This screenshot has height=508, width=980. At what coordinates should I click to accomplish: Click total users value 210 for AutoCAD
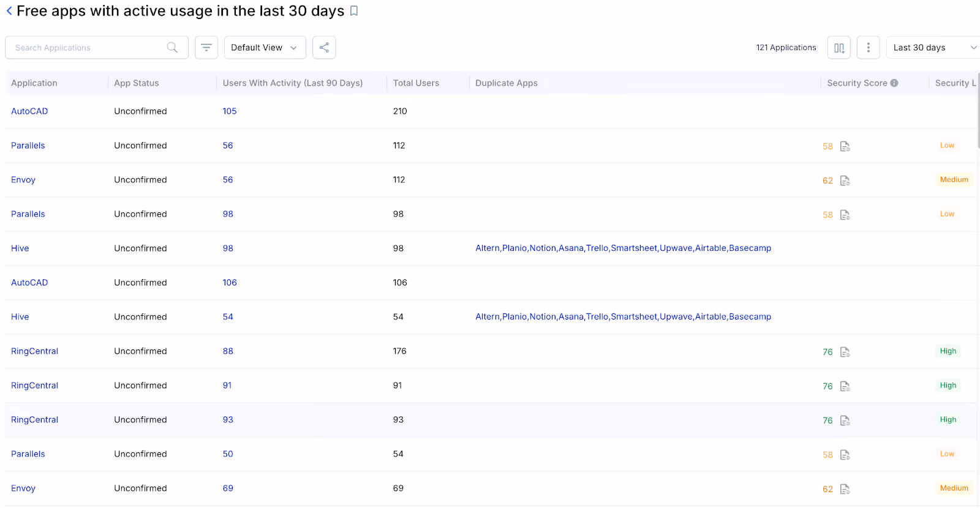pyautogui.click(x=400, y=111)
